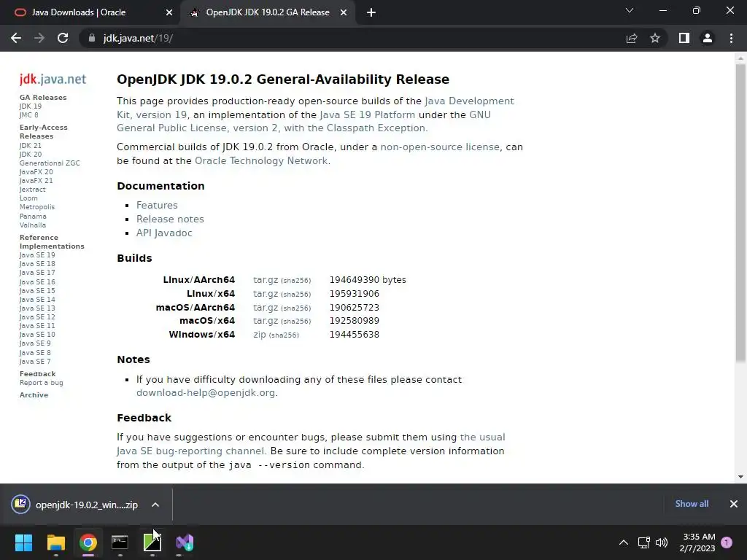Screen dimensions: 747x560
Task: Open the browser side panel
Action: (684, 38)
